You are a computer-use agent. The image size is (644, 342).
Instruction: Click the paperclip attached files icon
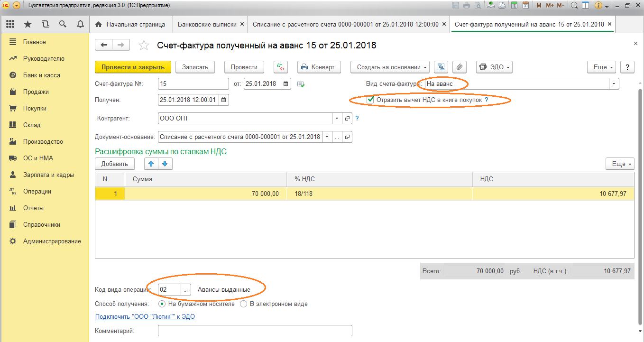460,67
